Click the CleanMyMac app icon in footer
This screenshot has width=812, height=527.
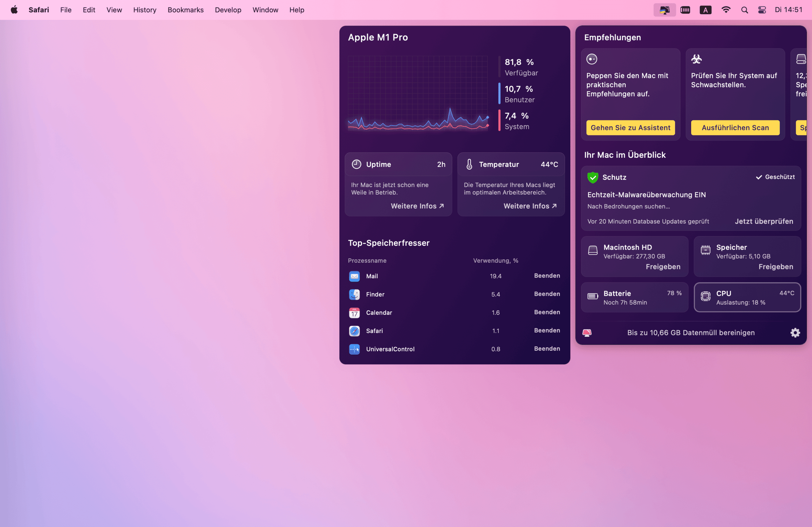click(x=587, y=333)
